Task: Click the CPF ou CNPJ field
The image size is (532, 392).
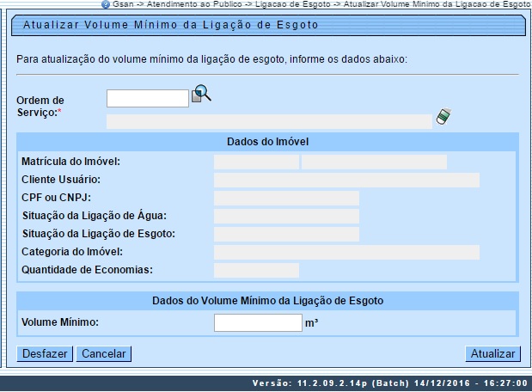Action: (286, 198)
